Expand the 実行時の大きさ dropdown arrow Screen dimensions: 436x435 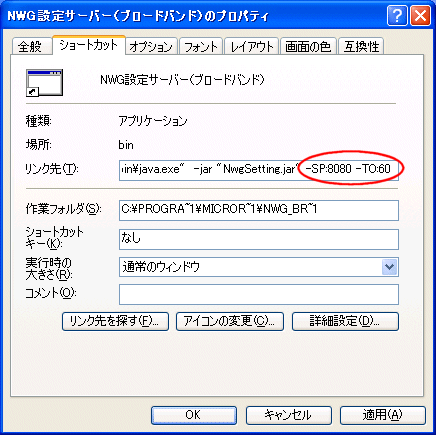pyautogui.click(x=389, y=267)
